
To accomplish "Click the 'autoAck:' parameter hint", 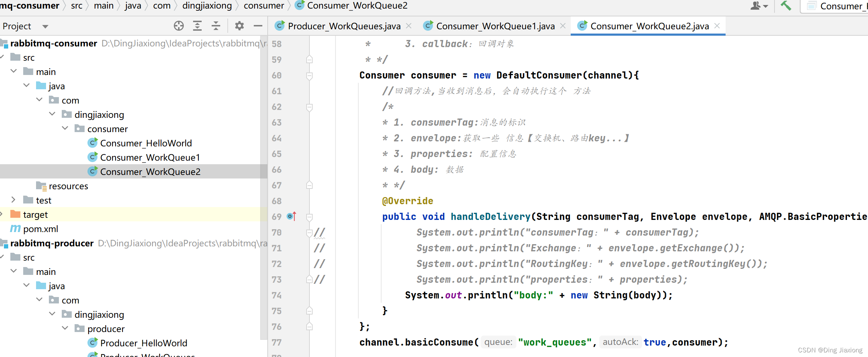I will (620, 342).
